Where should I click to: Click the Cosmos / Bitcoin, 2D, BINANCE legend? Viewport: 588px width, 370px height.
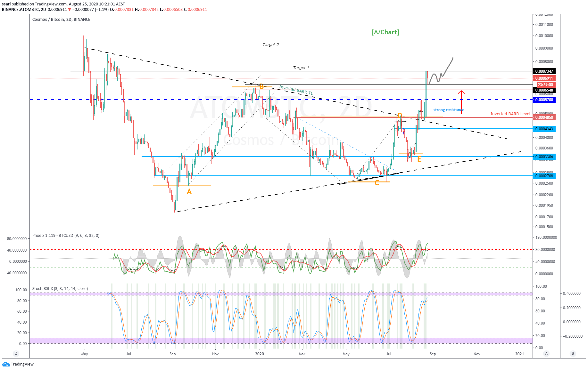pos(61,20)
